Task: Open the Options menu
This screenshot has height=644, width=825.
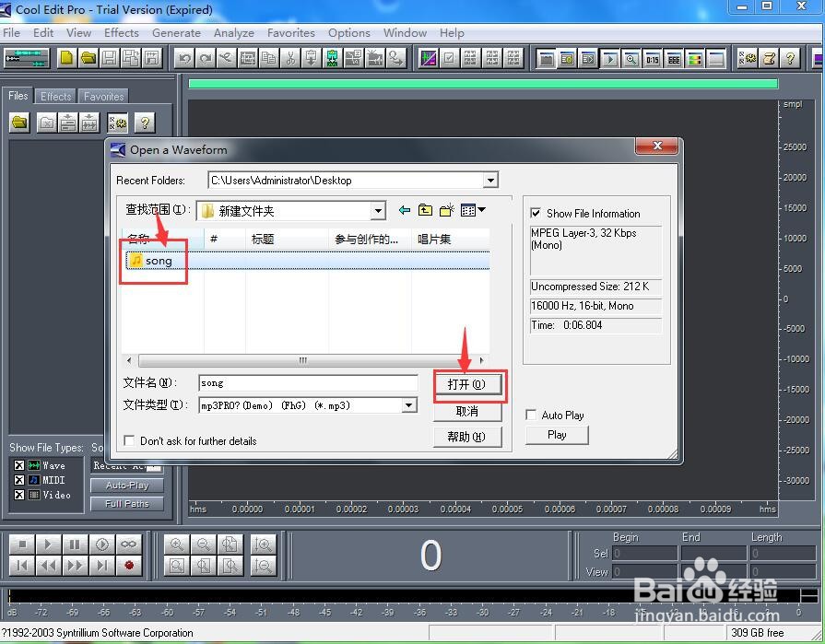Action: 348,32
